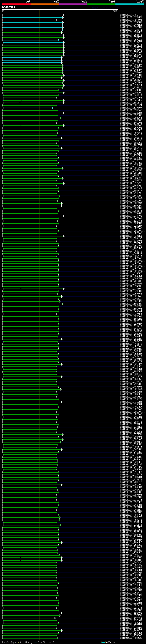
Task: Select label UniRef100_A5KSL4
Action: 131,156
